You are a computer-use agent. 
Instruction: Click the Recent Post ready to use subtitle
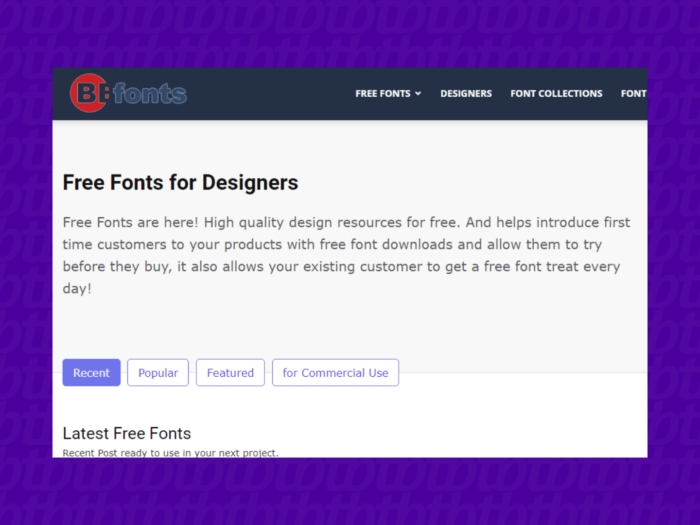click(x=170, y=453)
